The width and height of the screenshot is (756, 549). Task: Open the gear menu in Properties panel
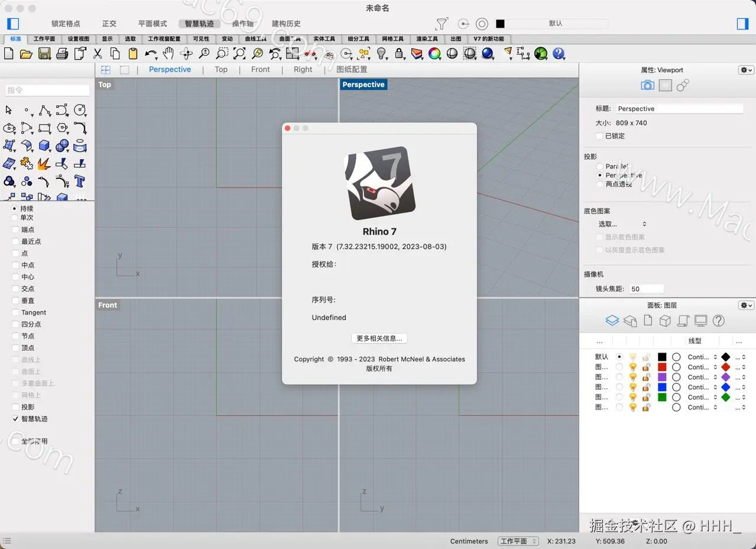click(x=746, y=70)
